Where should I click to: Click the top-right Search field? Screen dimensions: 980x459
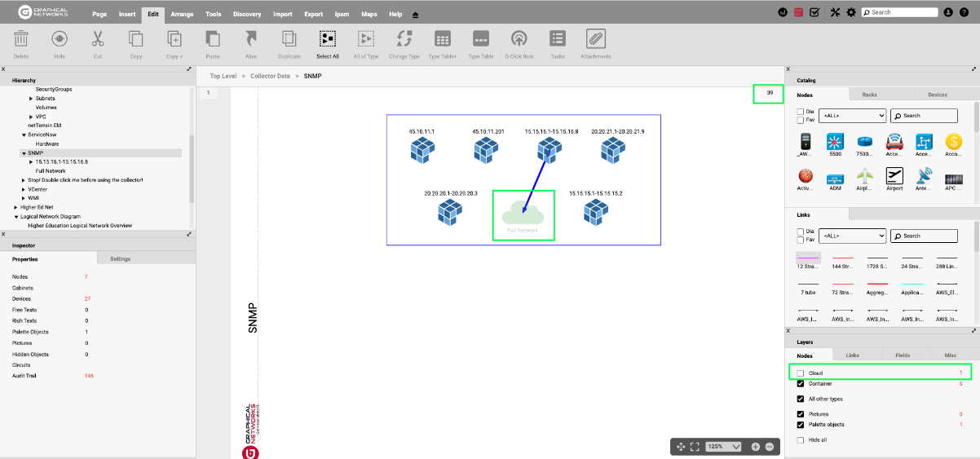[903, 12]
